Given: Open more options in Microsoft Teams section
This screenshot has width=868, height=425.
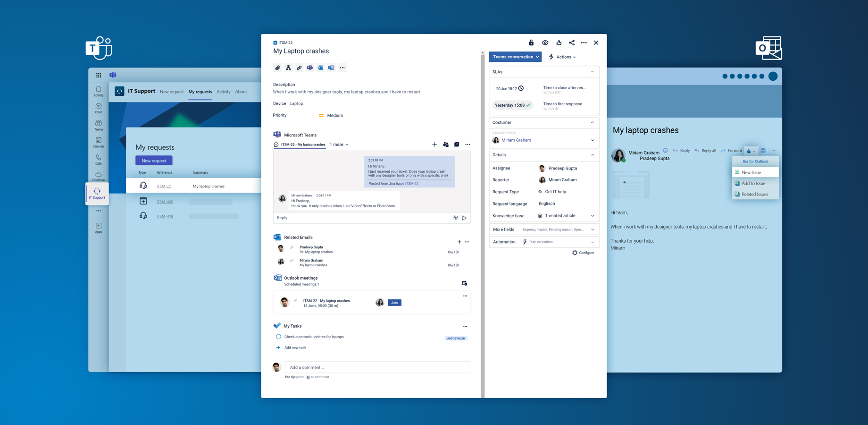Looking at the screenshot, I should point(467,144).
